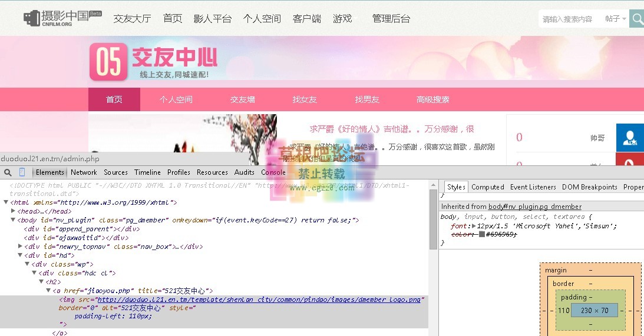Select 找女友 in pink navigation bar

pyautogui.click(x=305, y=99)
